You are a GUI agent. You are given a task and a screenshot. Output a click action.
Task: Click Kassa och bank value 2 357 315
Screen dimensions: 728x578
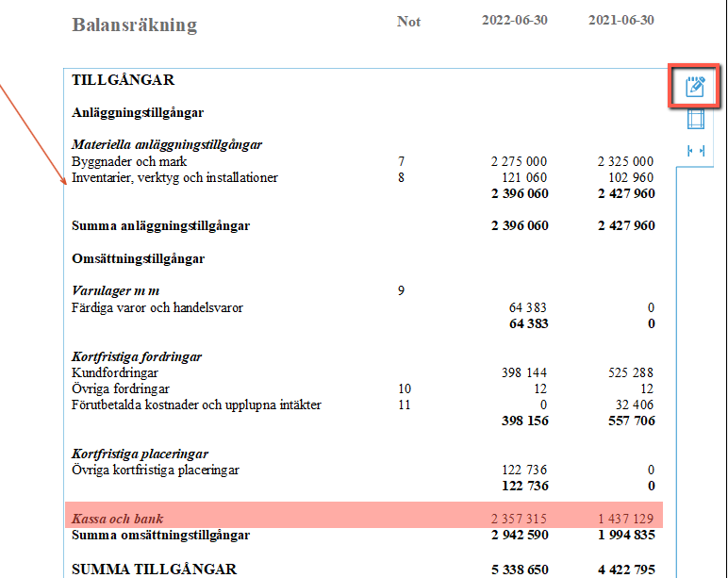pyautogui.click(x=519, y=519)
